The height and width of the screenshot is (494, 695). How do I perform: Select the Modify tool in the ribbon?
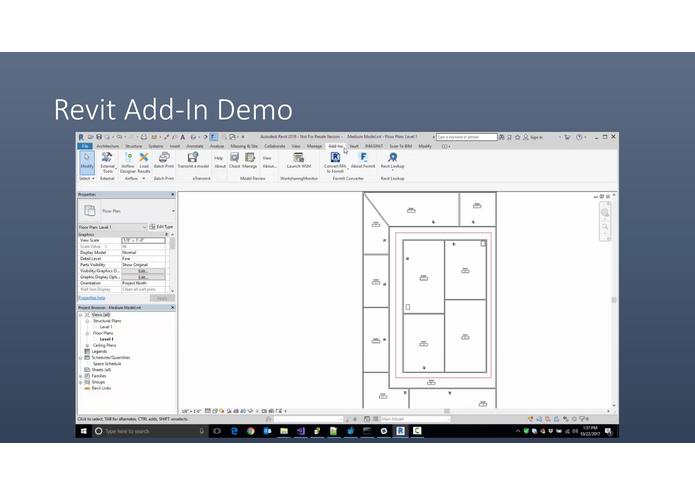[86, 162]
